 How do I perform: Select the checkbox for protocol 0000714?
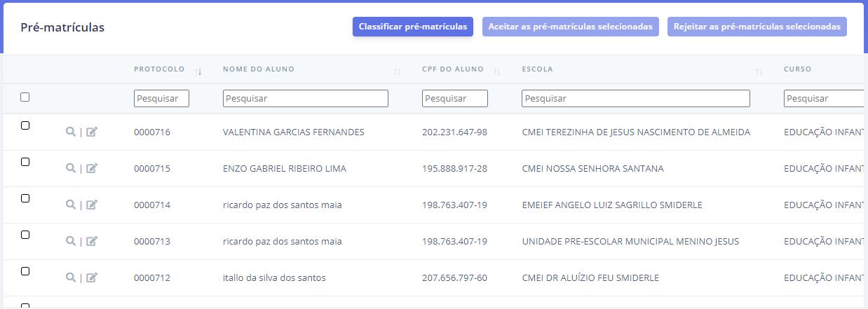(x=25, y=198)
